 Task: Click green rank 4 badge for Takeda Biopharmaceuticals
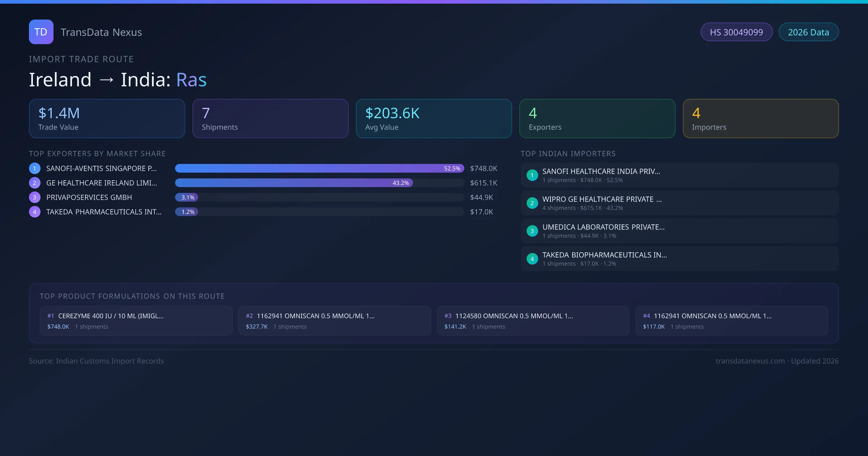532,259
